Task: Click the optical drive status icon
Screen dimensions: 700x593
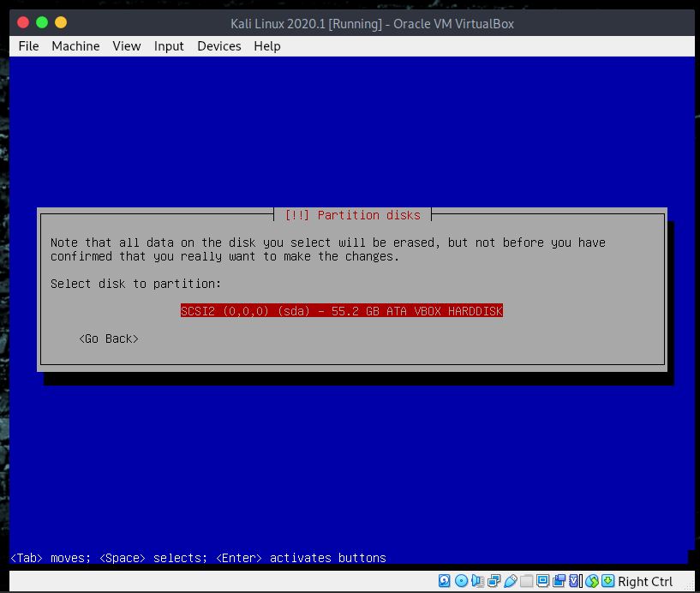Action: 461,580
